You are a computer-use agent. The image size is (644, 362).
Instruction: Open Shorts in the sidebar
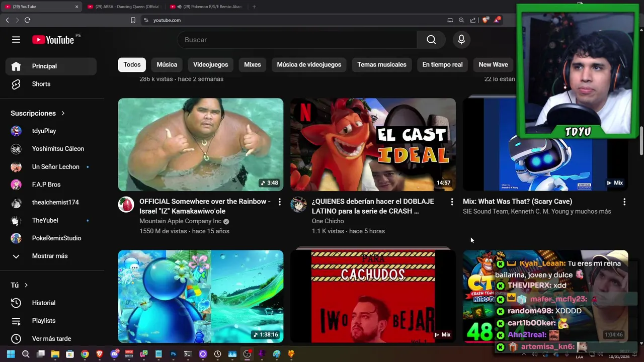(x=51, y=84)
